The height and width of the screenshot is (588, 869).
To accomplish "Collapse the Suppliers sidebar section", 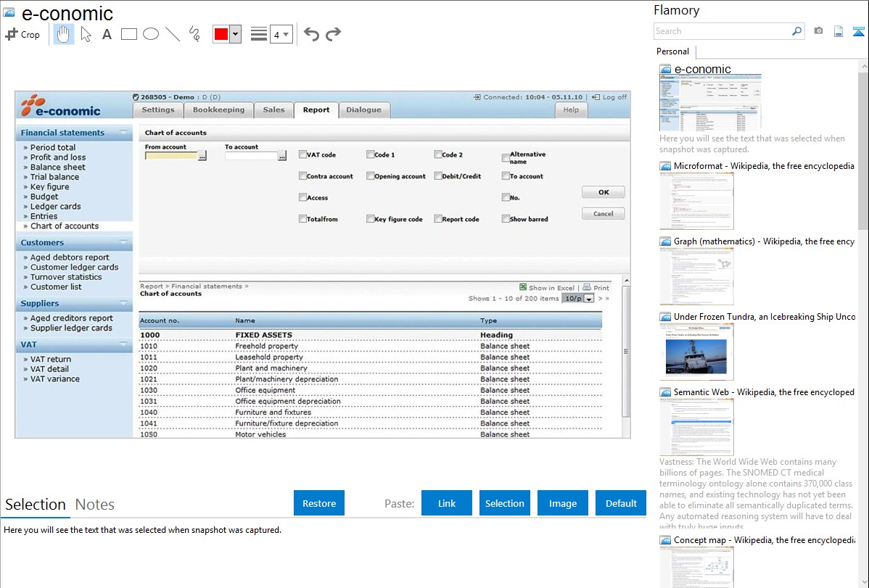I will pos(123,303).
